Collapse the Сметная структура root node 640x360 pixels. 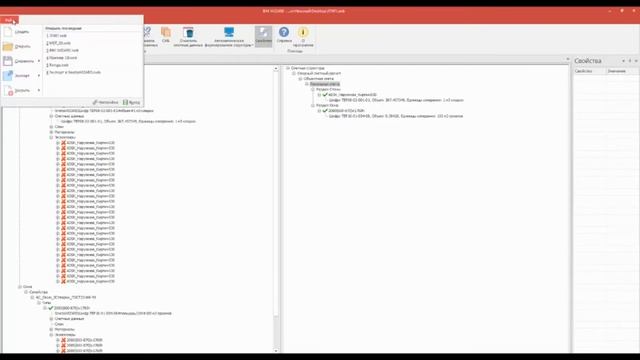pos(288,68)
